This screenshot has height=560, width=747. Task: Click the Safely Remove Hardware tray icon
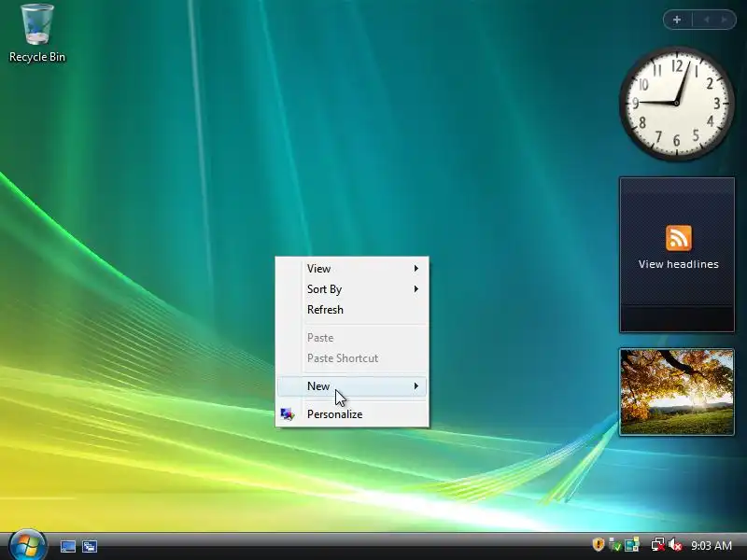tap(615, 544)
